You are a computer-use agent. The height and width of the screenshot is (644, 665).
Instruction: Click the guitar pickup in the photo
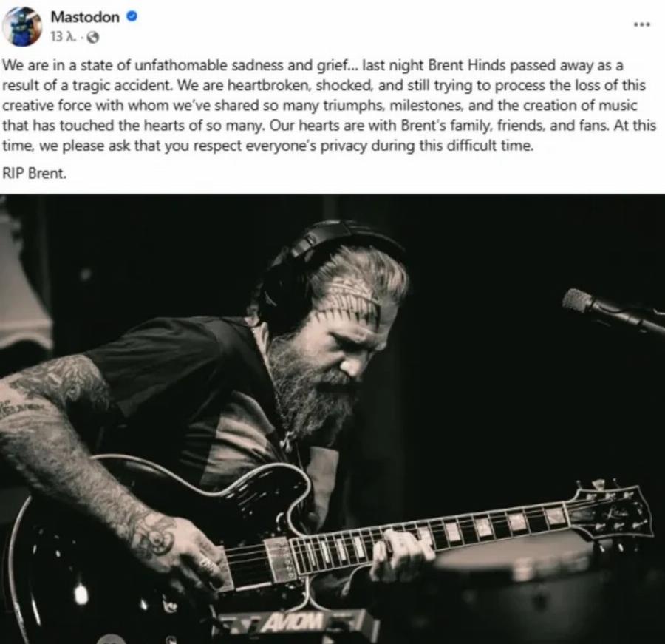pos(279,560)
